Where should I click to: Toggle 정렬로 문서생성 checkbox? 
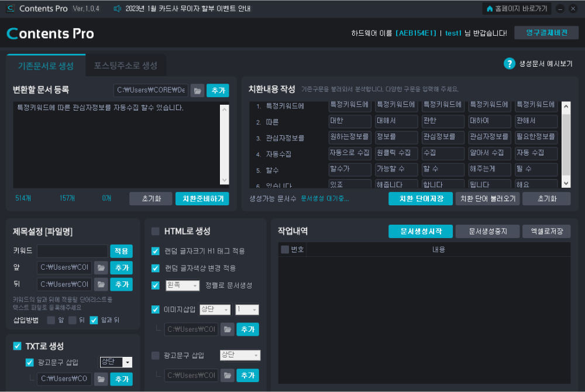[x=156, y=286]
